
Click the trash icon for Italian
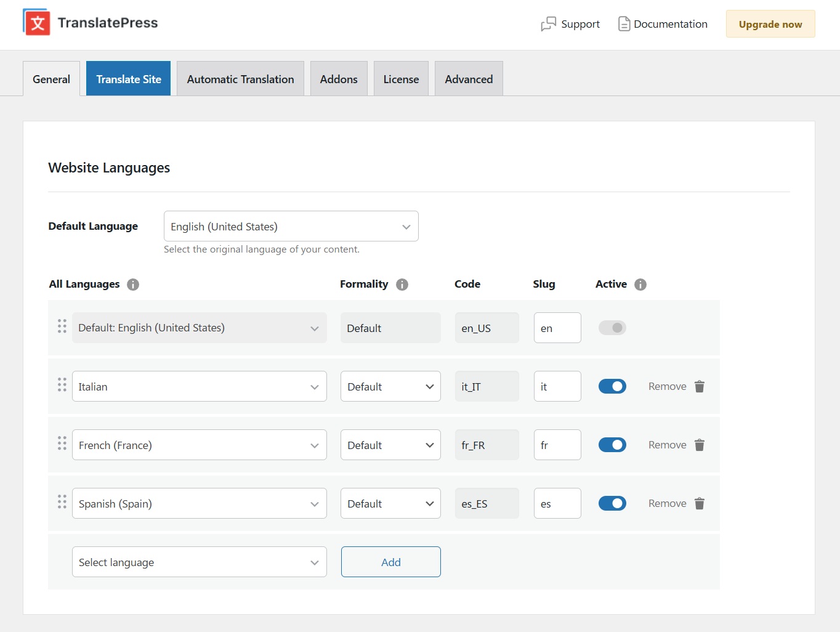pos(700,387)
